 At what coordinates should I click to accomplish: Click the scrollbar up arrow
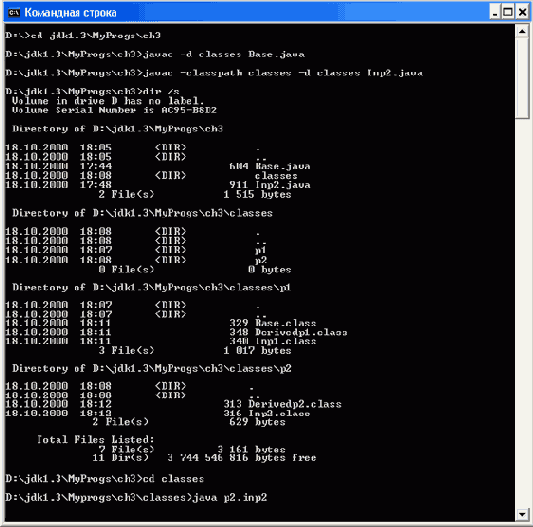(522, 32)
